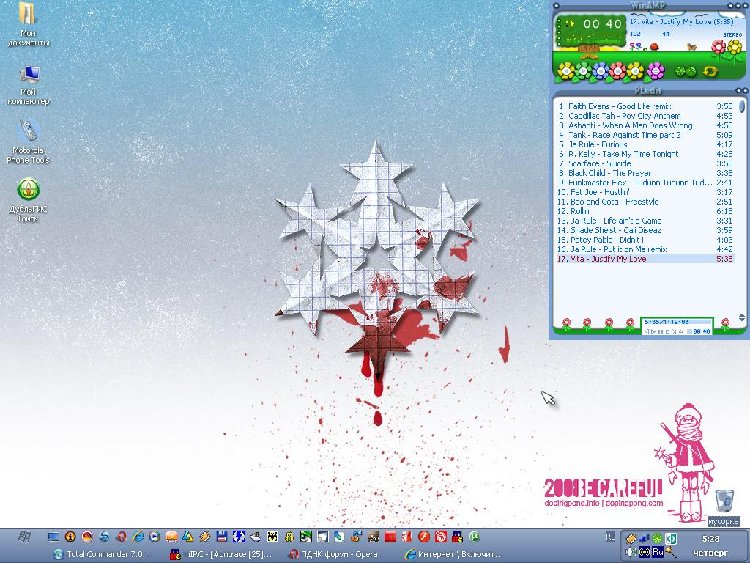Viewport: 750px width, 563px height.
Task: Select playlist track 11 Boo and Gotti - Freestyle
Action: pyautogui.click(x=645, y=202)
